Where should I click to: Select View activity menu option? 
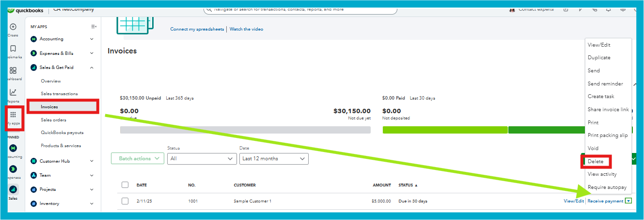pyautogui.click(x=602, y=174)
